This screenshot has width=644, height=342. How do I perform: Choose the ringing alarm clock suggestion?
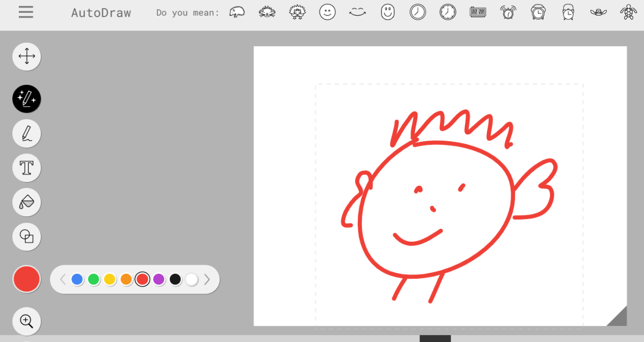[x=508, y=11]
